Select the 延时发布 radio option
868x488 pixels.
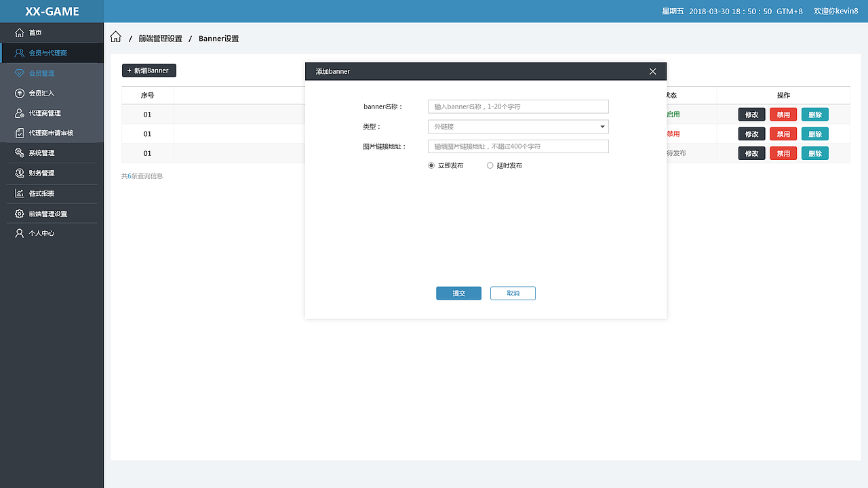click(x=490, y=165)
